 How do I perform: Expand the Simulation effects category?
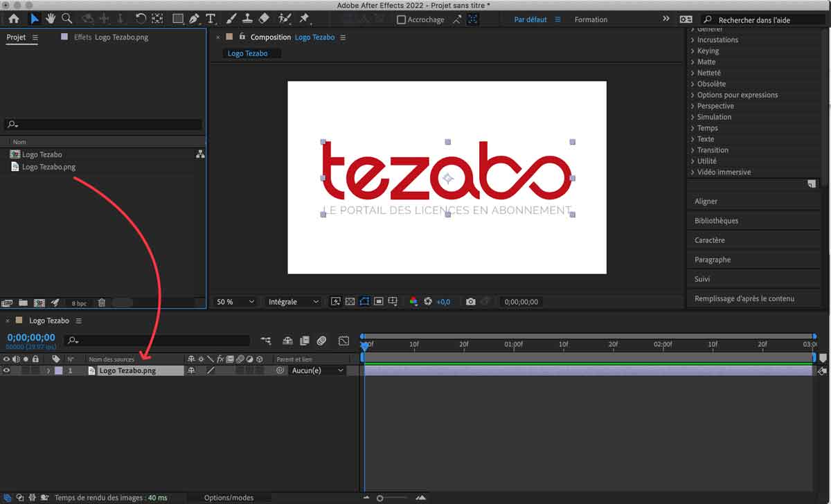(x=692, y=117)
